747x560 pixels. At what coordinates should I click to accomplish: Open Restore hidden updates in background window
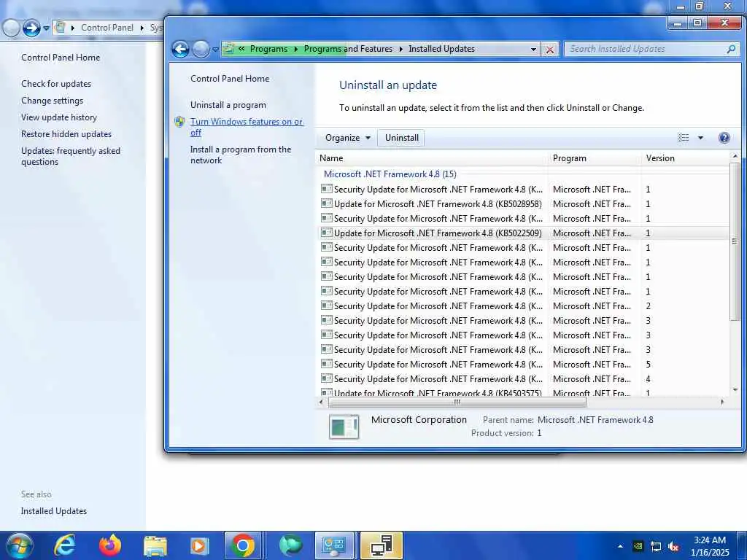tap(66, 134)
